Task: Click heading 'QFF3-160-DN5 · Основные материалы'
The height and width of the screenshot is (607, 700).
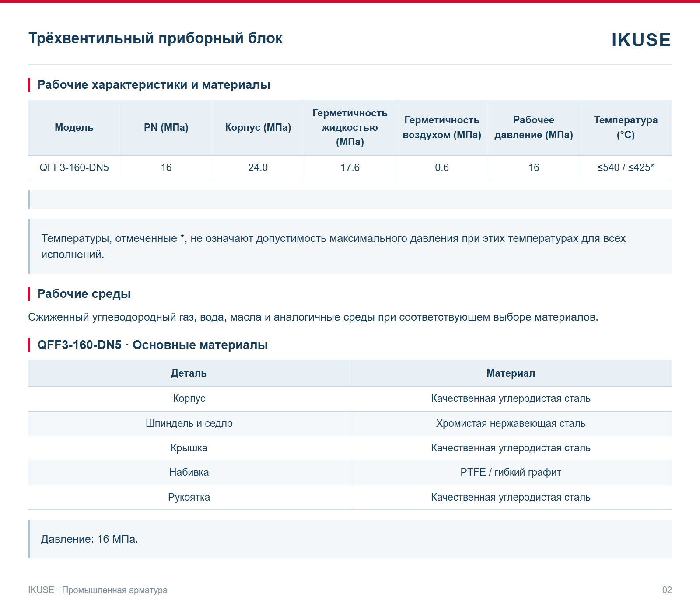Action: point(152,345)
